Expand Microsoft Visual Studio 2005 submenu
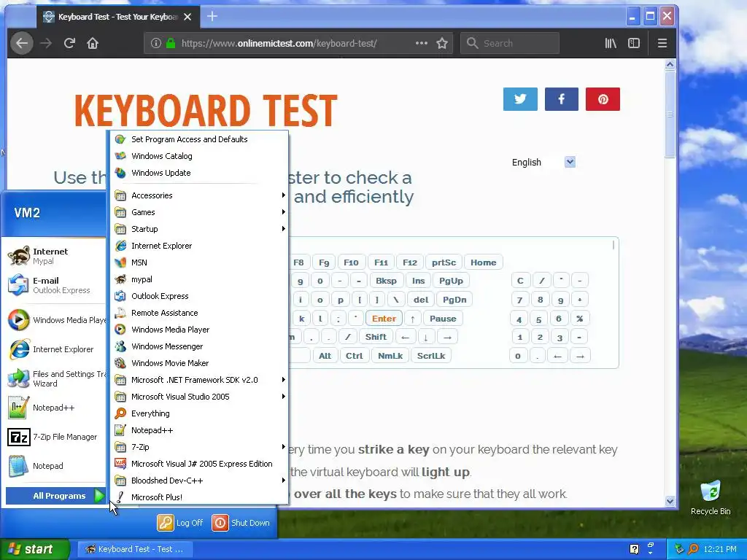Screen dimensions: 747x560 199,397
